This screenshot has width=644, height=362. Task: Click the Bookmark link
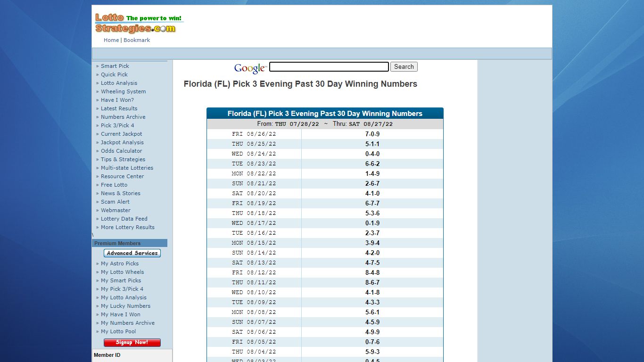point(137,40)
